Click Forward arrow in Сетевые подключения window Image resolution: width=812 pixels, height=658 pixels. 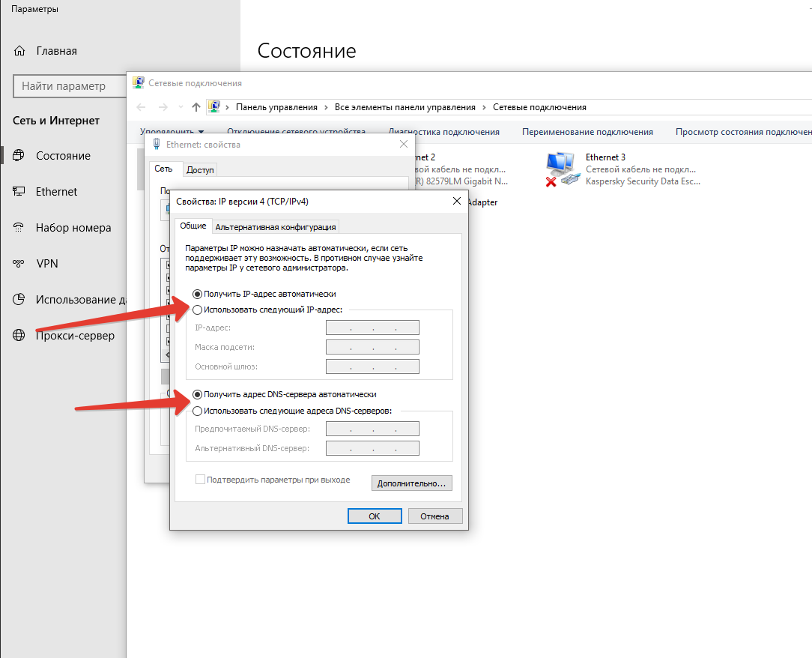coord(163,107)
